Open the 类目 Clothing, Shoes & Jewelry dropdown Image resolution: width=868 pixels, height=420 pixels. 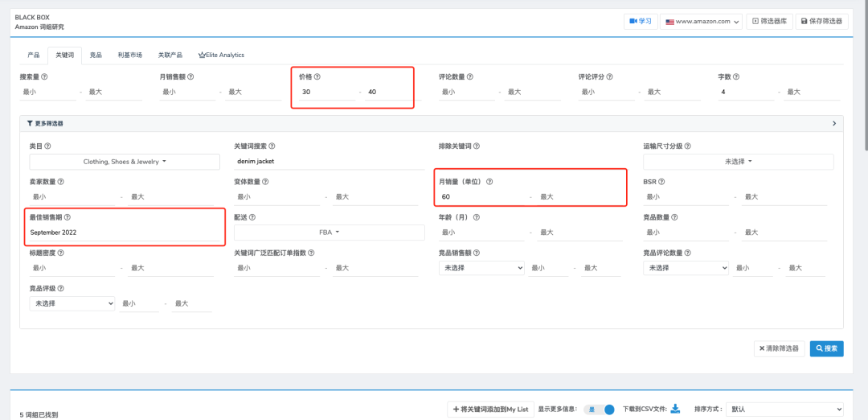click(125, 162)
